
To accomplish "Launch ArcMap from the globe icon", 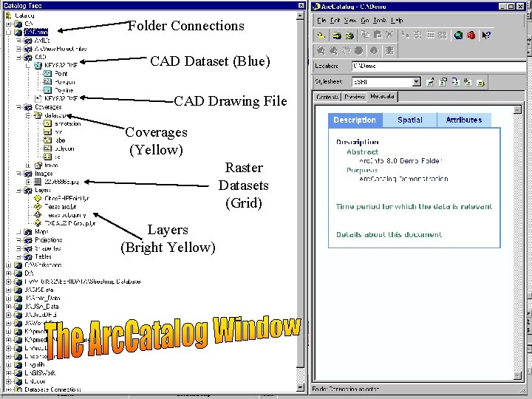I will click(x=458, y=35).
